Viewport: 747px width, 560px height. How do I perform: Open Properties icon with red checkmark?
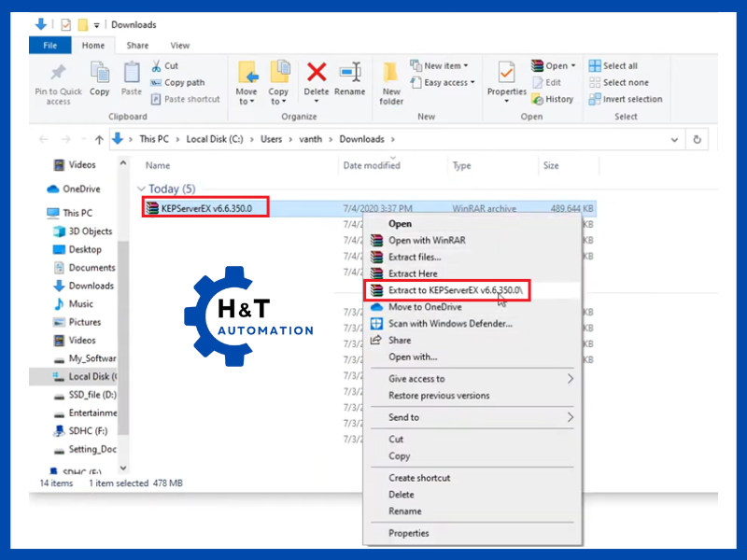click(x=507, y=73)
